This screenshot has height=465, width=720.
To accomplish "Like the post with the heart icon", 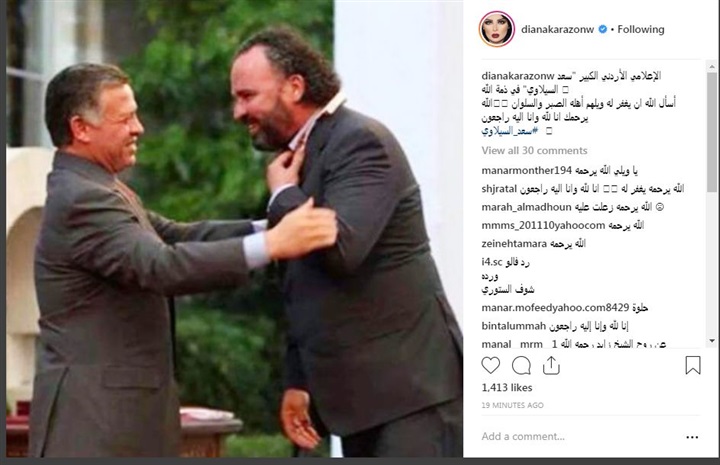I will [490, 365].
